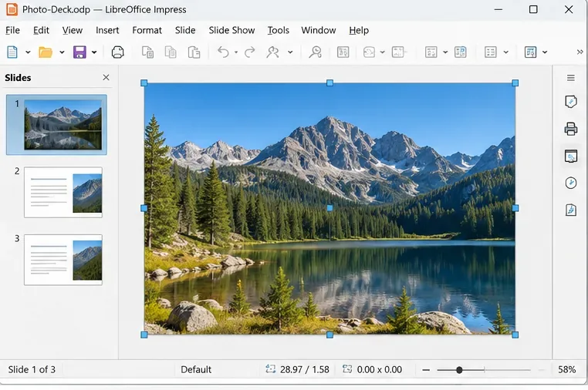Open the slide-screen sidebar deck icon
This screenshot has height=390, width=588.
click(571, 156)
